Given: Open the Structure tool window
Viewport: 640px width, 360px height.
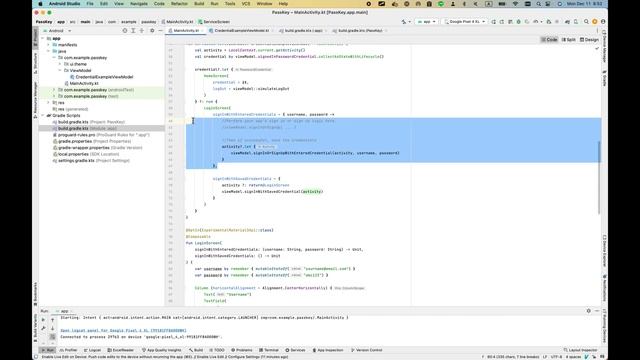Looking at the screenshot, I should (x=36, y=63).
